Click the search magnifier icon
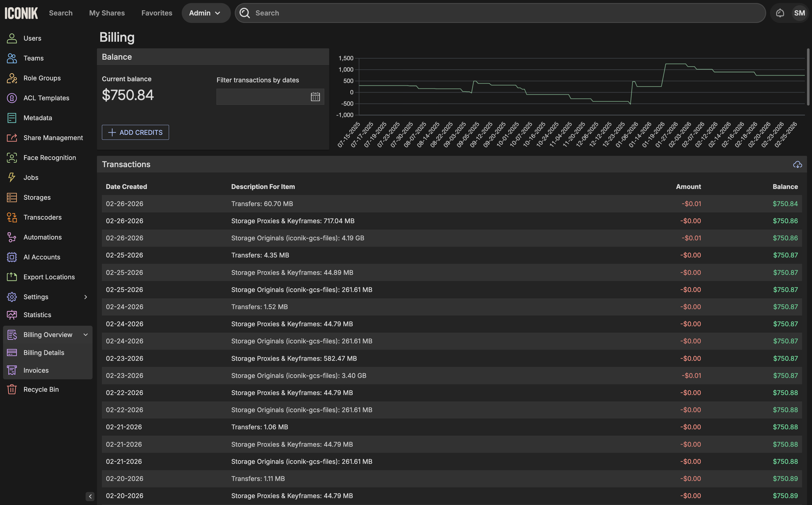 click(x=245, y=13)
